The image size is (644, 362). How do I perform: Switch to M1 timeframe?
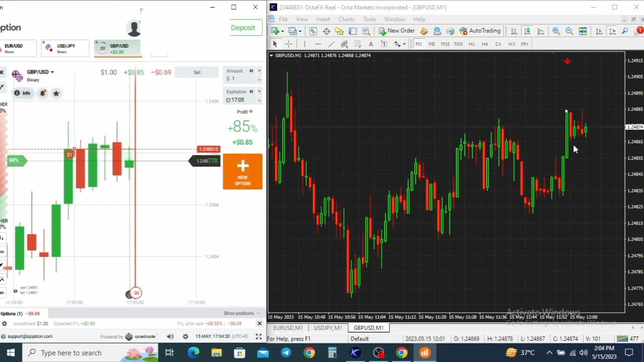coord(419,44)
